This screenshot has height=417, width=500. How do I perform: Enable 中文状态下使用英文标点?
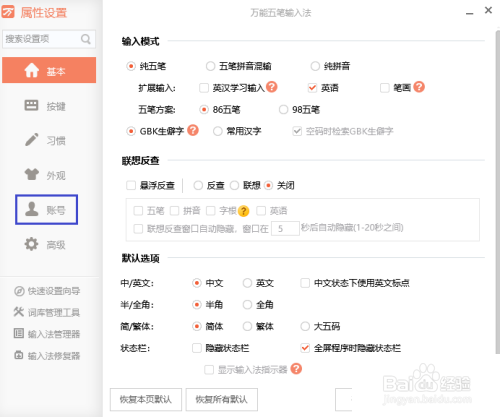click(305, 283)
